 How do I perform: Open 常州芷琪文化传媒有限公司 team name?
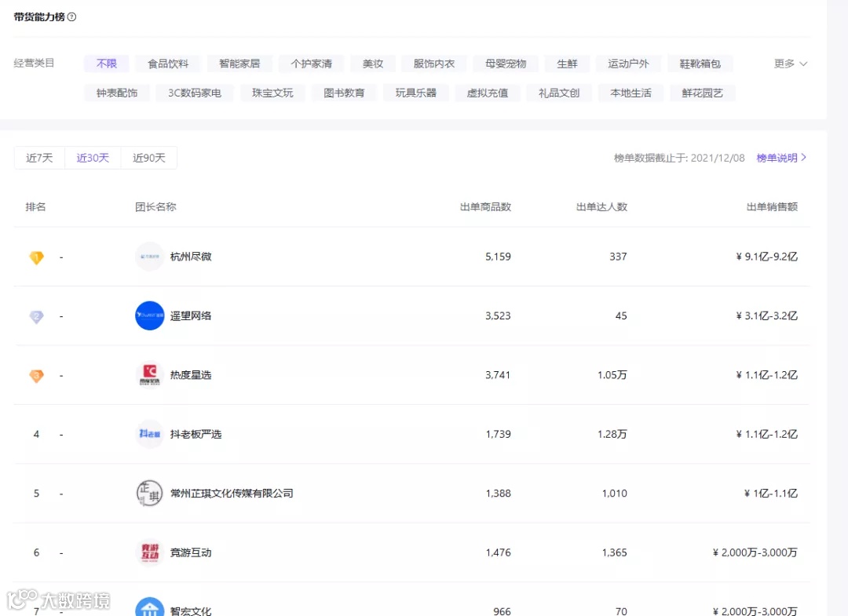click(x=232, y=494)
